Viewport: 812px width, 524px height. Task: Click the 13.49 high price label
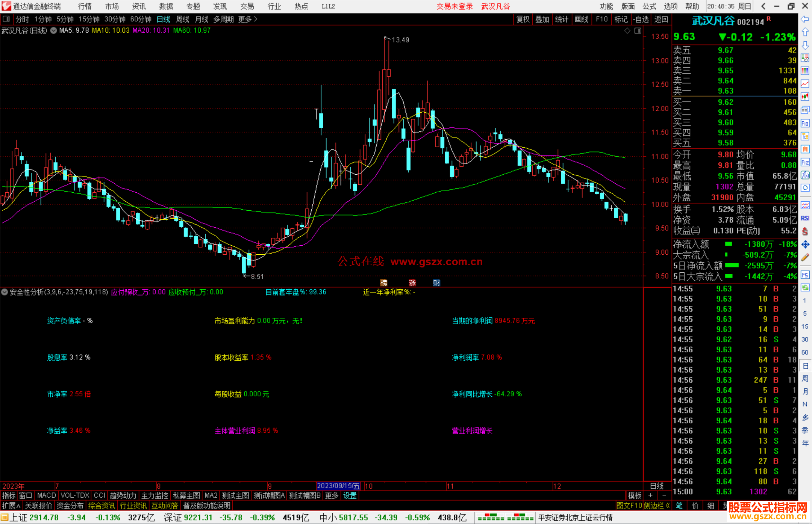pos(400,40)
